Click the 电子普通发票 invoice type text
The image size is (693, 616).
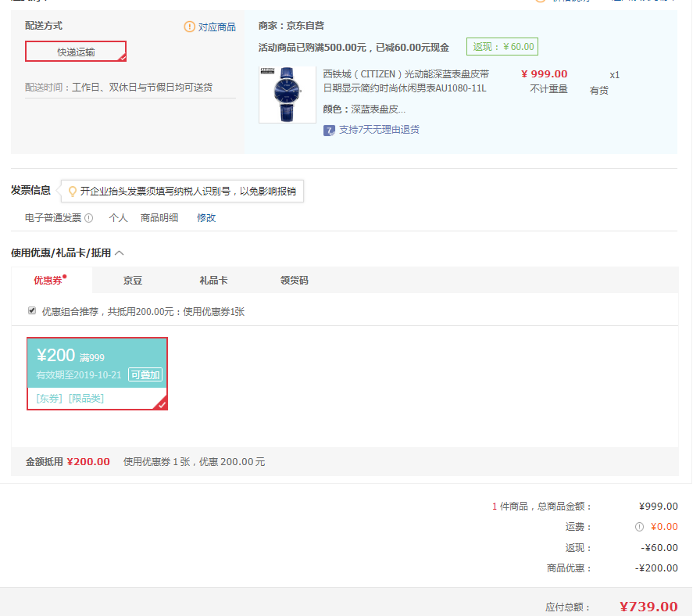coord(53,217)
